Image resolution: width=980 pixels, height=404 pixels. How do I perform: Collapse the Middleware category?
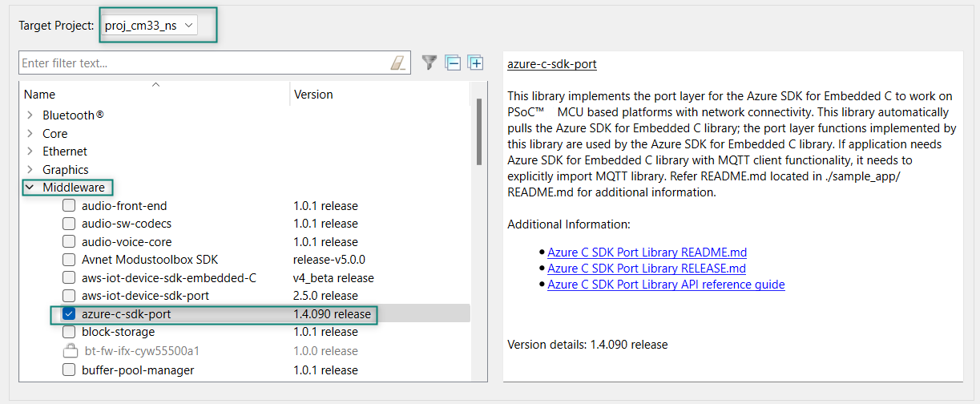coord(30,188)
